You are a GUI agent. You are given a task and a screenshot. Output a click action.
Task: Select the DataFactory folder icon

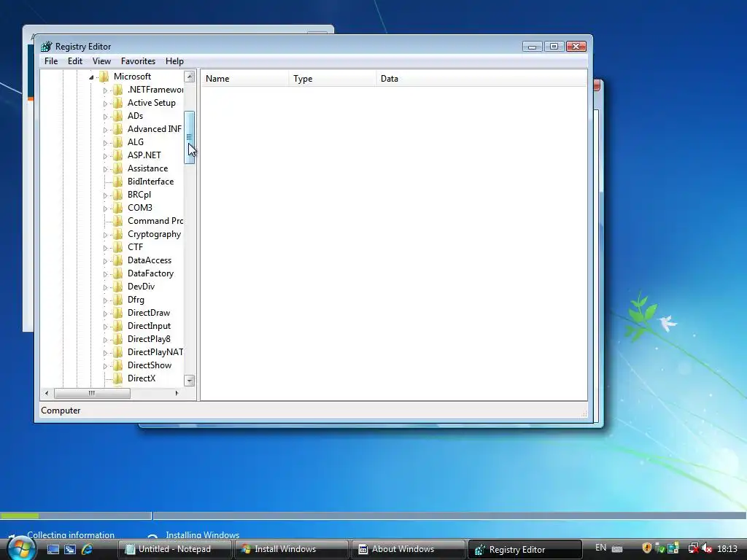point(117,273)
